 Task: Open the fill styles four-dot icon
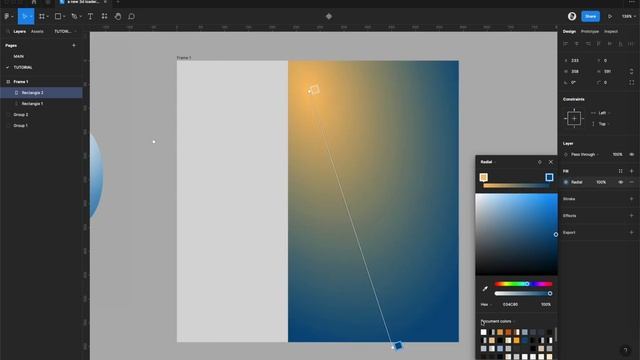click(x=620, y=171)
